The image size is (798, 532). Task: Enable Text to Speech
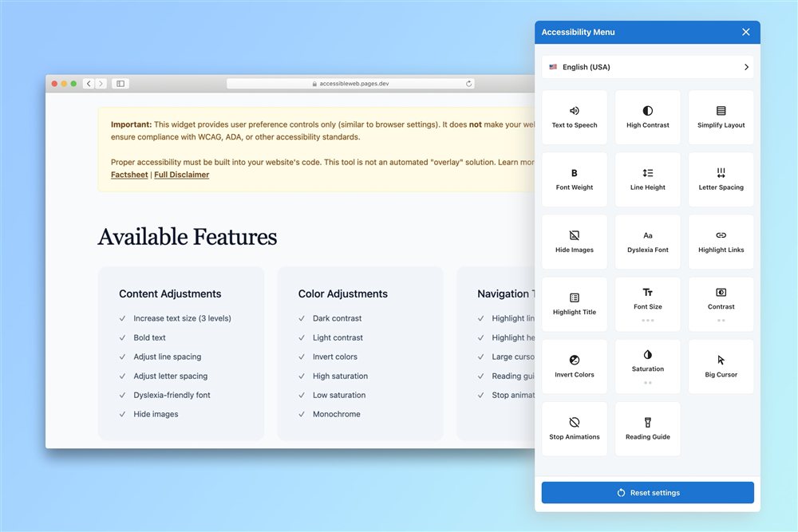pos(574,117)
